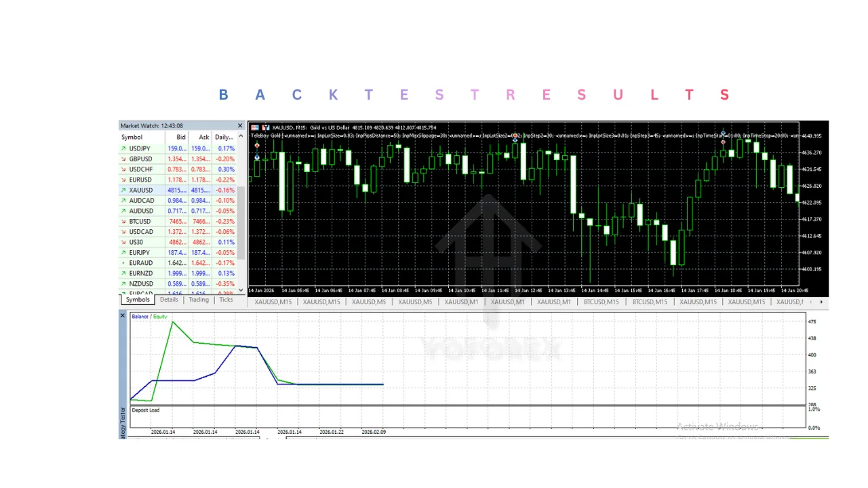Screen dimensions: 868x488
Task: Open the Trading tab in Market Watch
Action: (199, 300)
